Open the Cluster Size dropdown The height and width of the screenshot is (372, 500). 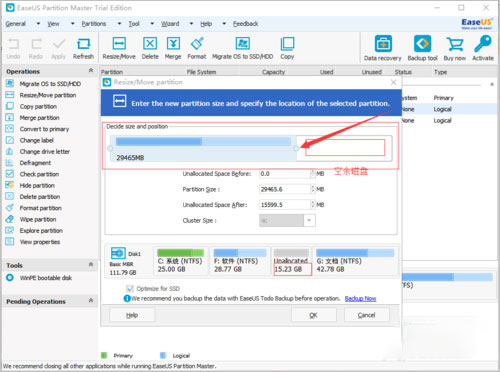click(x=309, y=220)
